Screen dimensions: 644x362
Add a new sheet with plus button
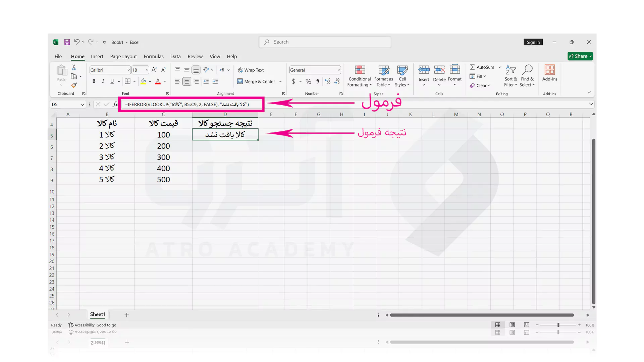pos(127,315)
